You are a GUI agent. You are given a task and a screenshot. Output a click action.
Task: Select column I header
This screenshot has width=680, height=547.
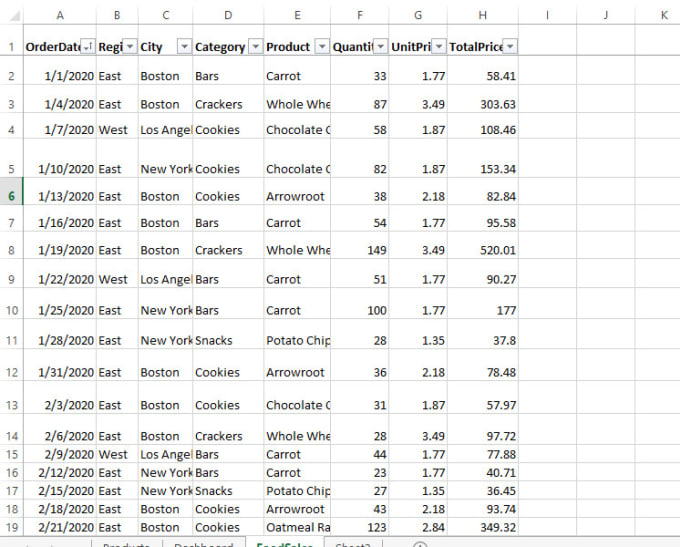tap(547, 15)
